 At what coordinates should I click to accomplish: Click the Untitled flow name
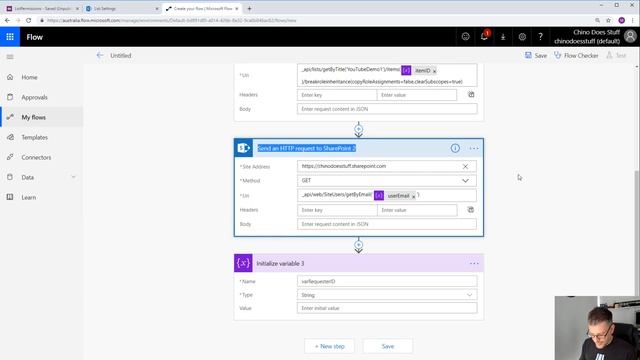point(120,56)
